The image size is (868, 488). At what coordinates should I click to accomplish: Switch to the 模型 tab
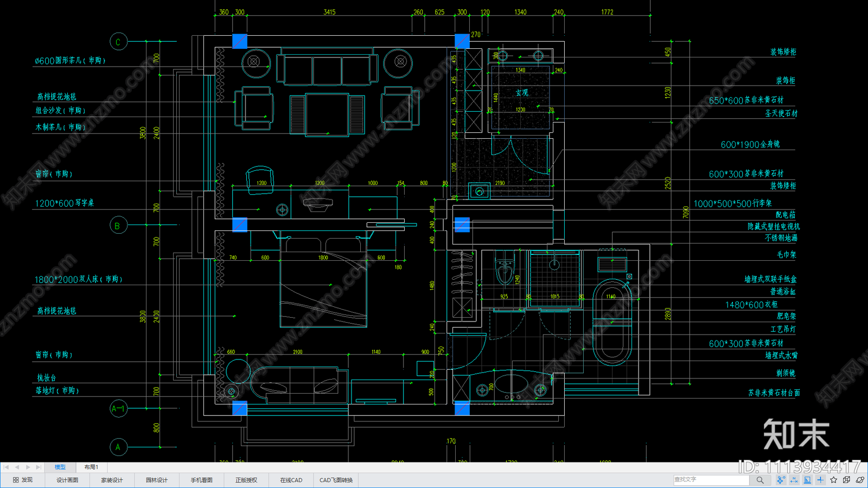60,467
